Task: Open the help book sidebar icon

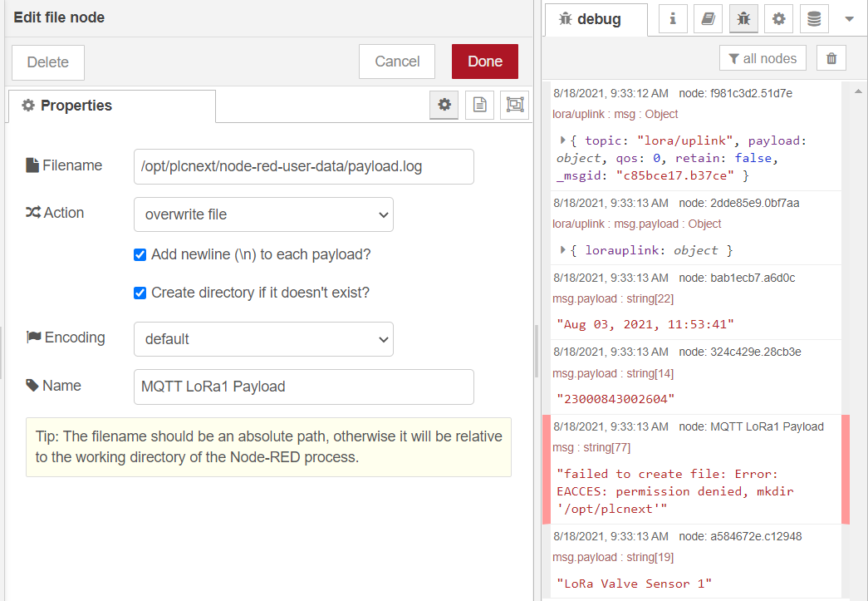Action: click(x=708, y=19)
